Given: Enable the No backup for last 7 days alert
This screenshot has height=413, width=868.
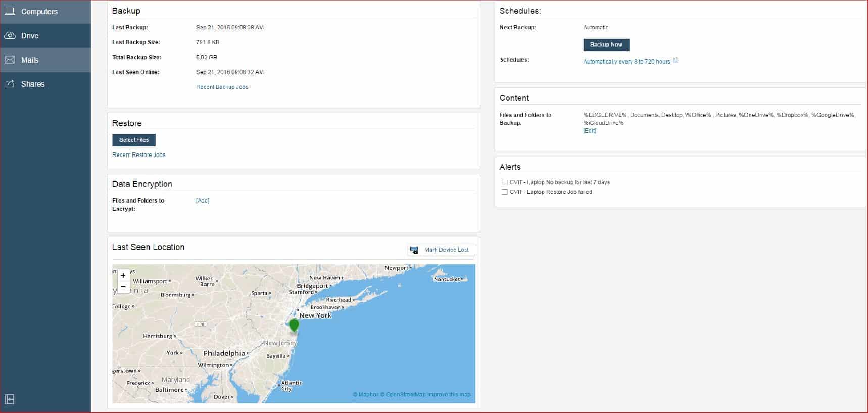Looking at the screenshot, I should 504,182.
